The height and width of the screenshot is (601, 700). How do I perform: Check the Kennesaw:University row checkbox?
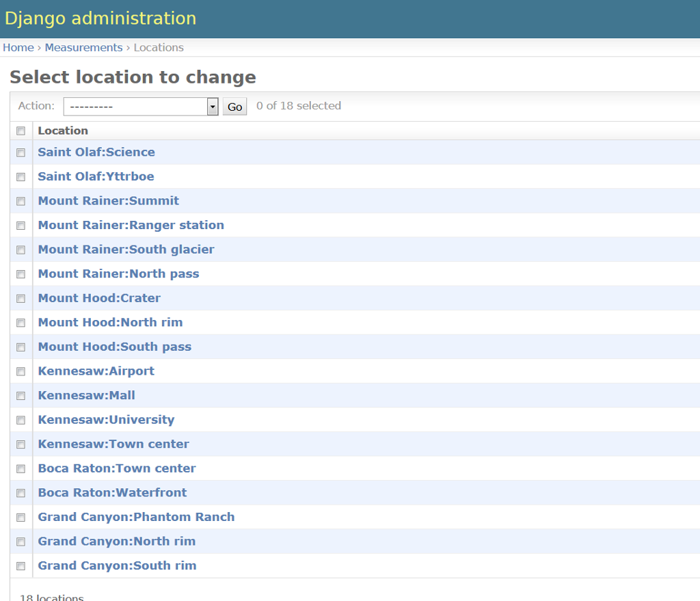(x=21, y=420)
